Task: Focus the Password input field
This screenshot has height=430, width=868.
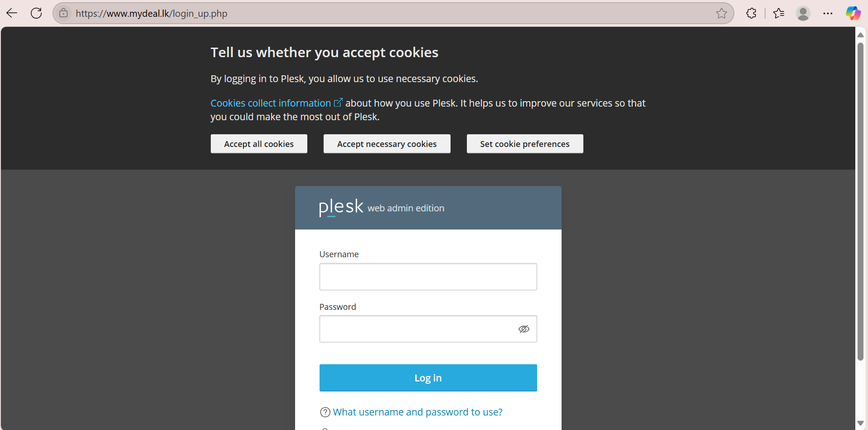Action: pyautogui.click(x=417, y=329)
